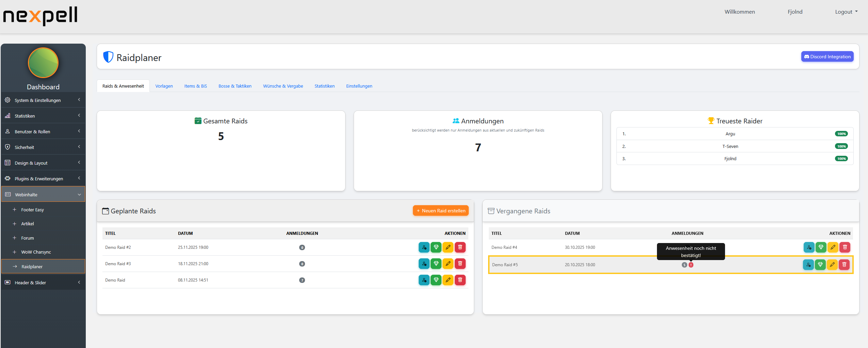Collapse the Webinhalte section
The image size is (868, 348).
point(43,194)
